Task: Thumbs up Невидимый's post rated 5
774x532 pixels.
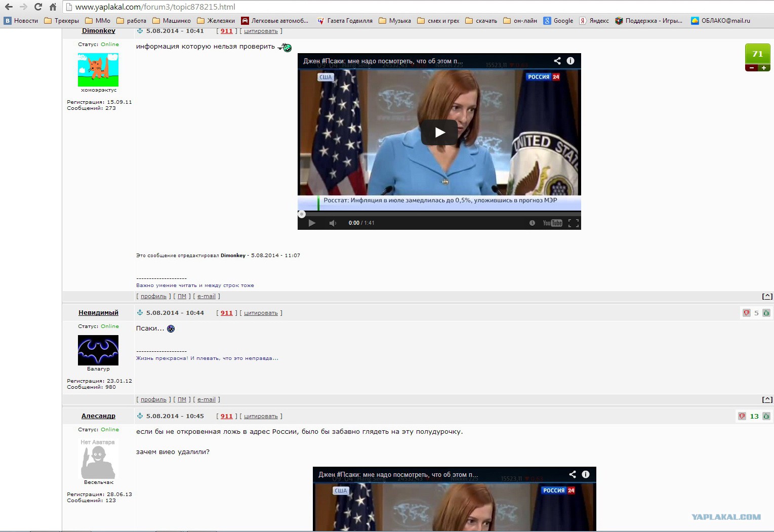Action: tap(766, 313)
